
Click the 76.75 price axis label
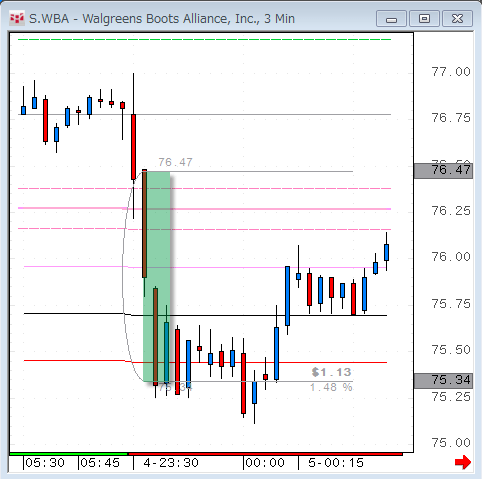tap(451, 118)
